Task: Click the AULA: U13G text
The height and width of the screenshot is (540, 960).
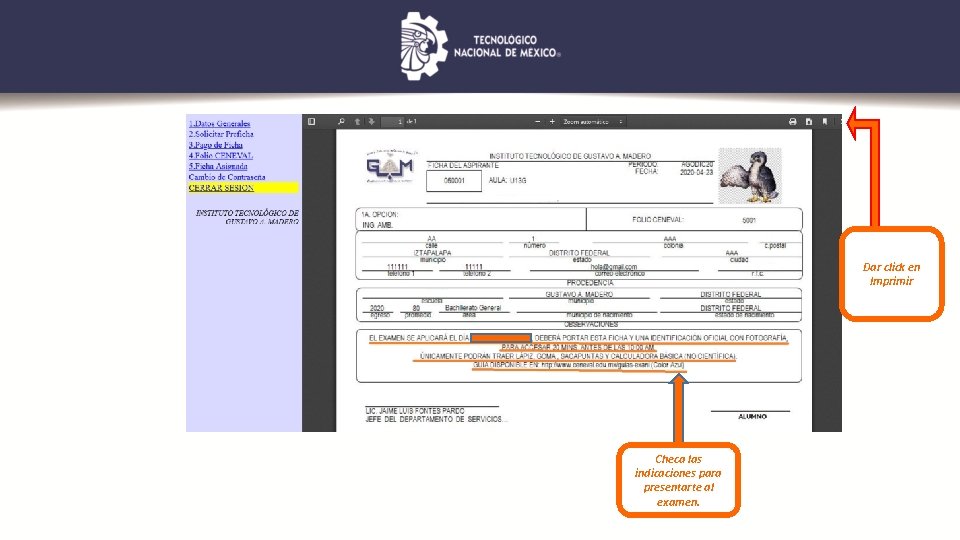Action: (x=507, y=181)
